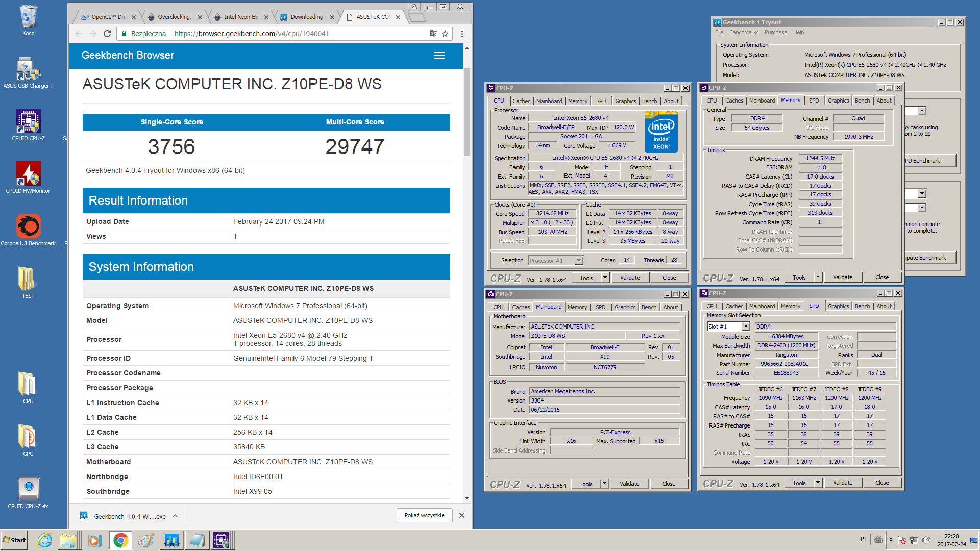Close the Overclocking Chrome tab

coord(200,17)
